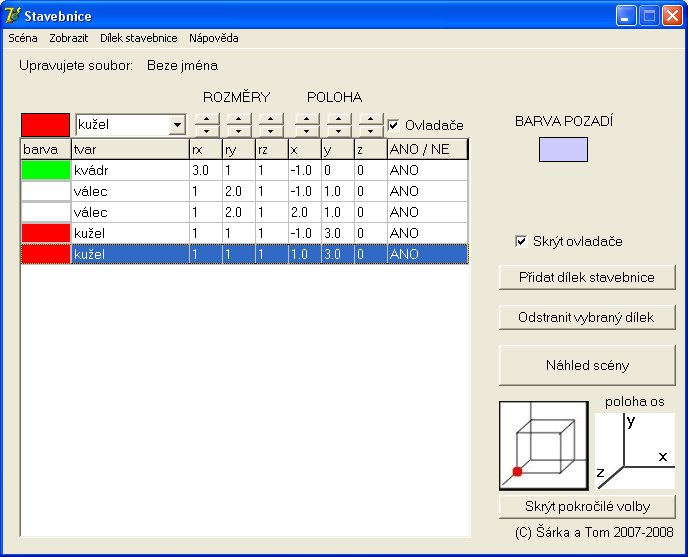Increase x position with up arrow
The height and width of the screenshot is (557, 688).
tap(307, 120)
